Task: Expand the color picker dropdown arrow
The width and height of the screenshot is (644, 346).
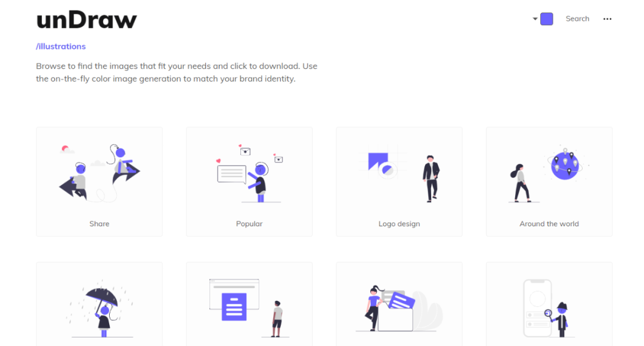Action: (535, 19)
